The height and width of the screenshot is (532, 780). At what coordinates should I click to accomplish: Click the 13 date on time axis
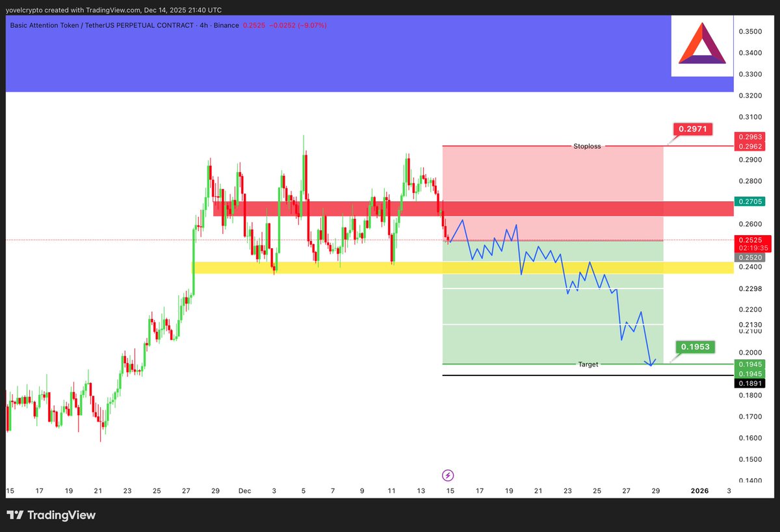pyautogui.click(x=421, y=491)
